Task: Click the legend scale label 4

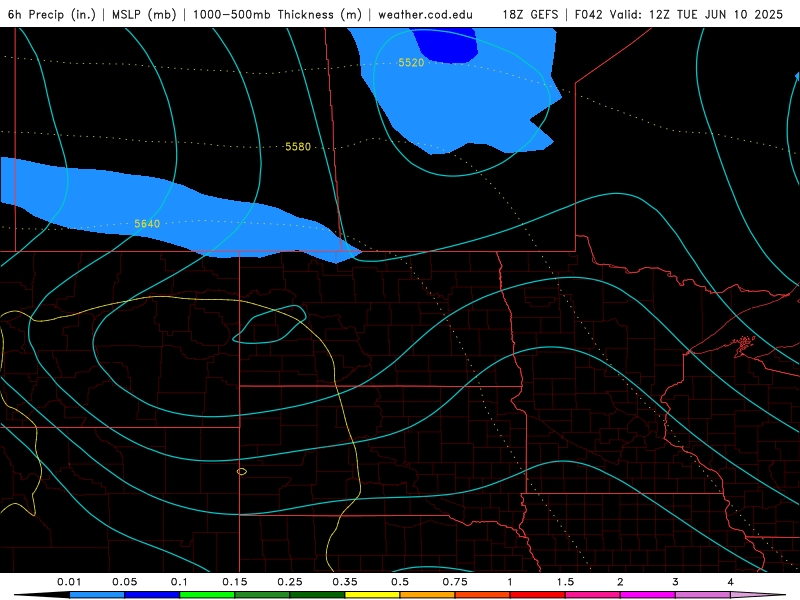Action: point(731,582)
